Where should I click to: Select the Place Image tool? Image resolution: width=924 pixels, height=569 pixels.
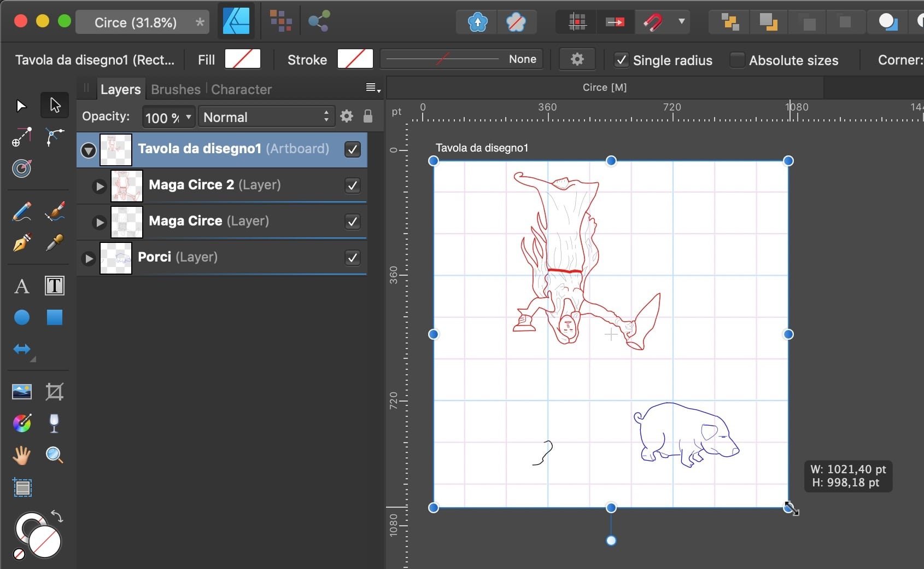[22, 392]
